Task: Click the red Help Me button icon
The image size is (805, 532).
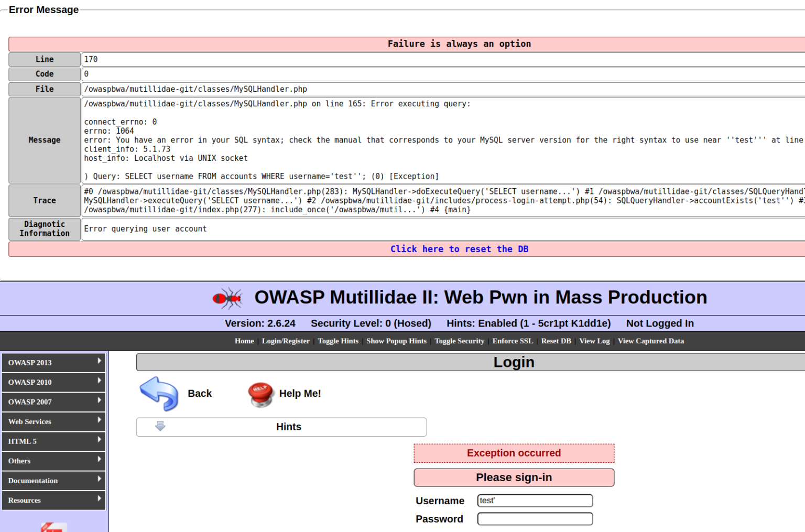Action: (x=260, y=394)
